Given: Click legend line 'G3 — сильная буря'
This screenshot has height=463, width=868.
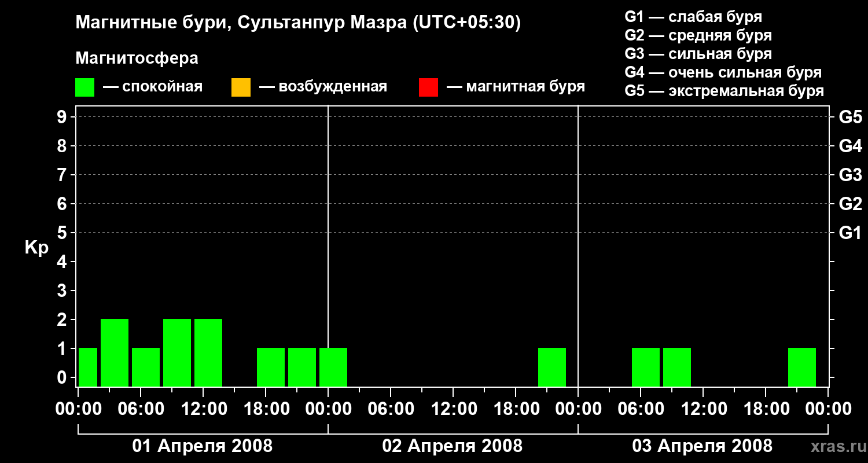Looking at the screenshot, I should 698,54.
